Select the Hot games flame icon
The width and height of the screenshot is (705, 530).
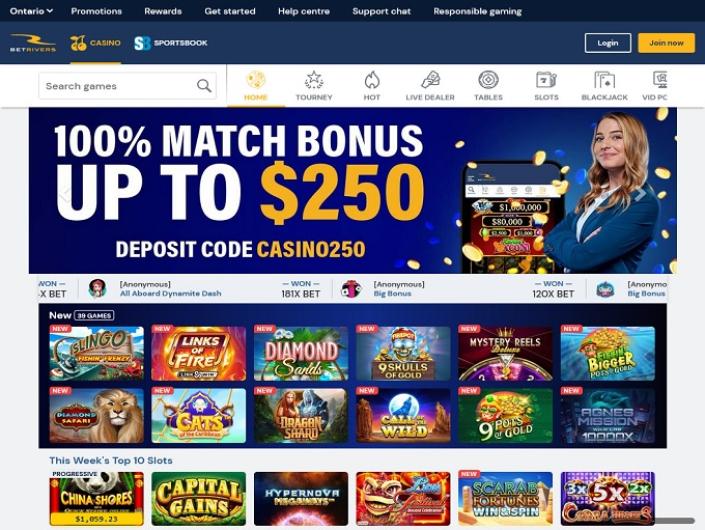pos(372,80)
